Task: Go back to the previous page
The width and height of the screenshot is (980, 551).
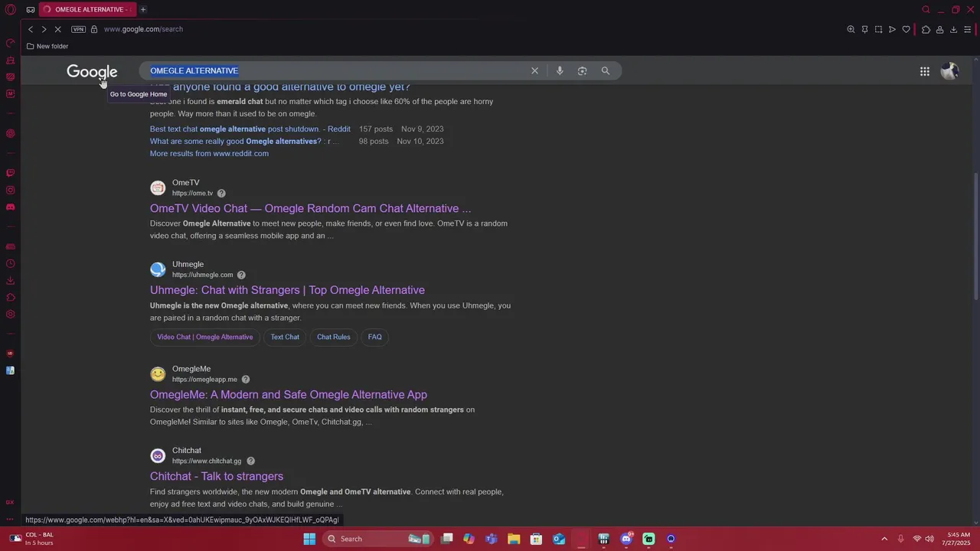Action: click(31, 29)
